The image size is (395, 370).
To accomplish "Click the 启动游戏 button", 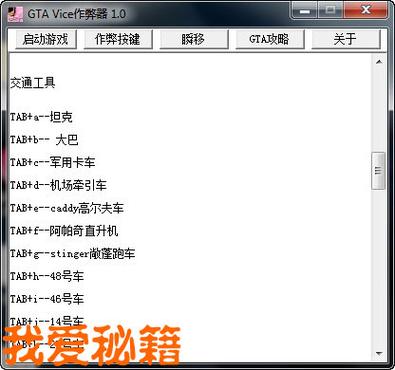I will (x=46, y=39).
